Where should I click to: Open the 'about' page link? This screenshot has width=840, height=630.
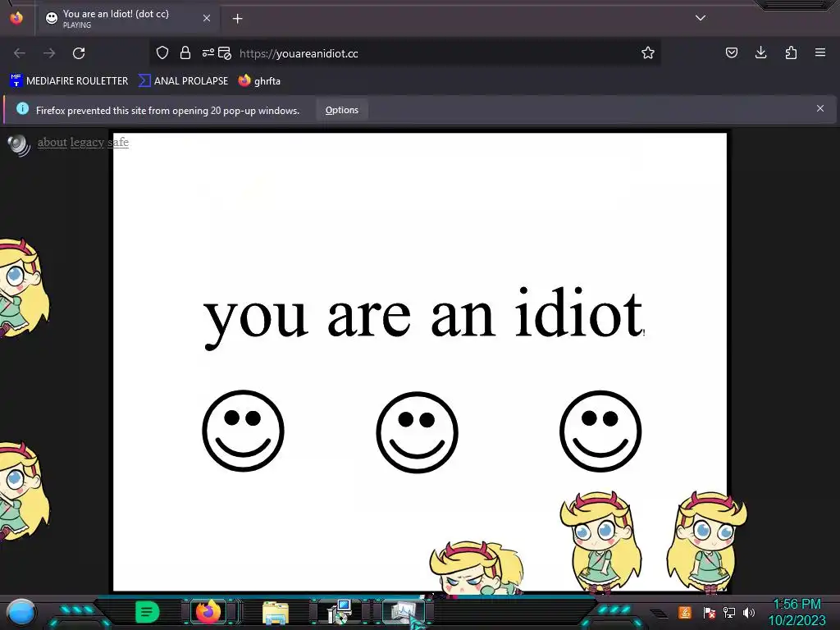coord(52,142)
